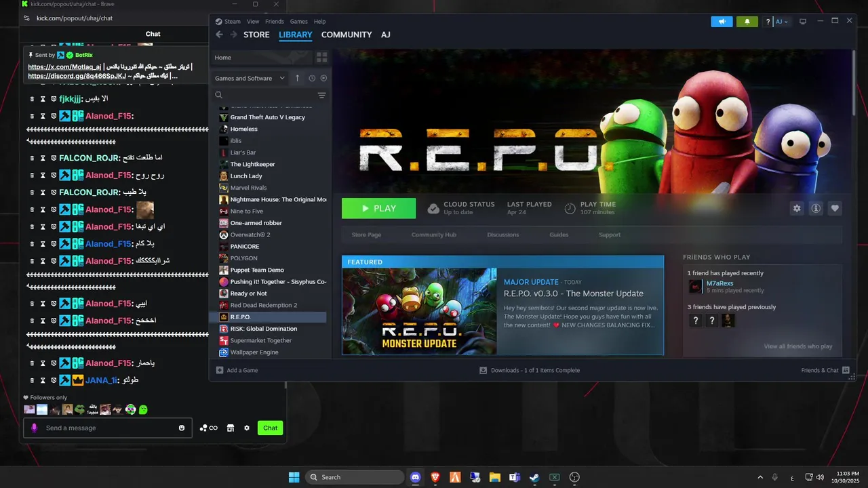Open the game settings gear icon
The width and height of the screenshot is (868, 488).
797,209
